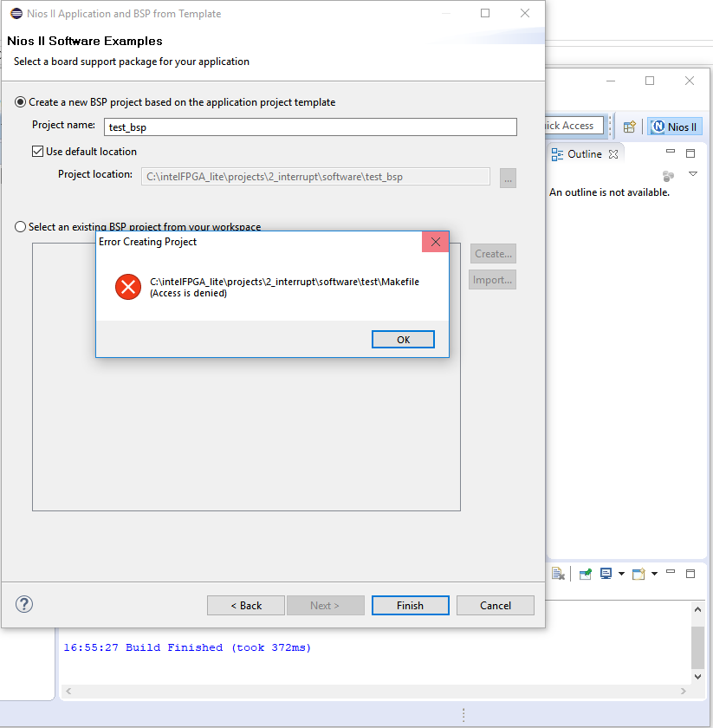Click the 'Nios II Software Examples' heading
This screenshot has width=713, height=728.
pos(85,41)
